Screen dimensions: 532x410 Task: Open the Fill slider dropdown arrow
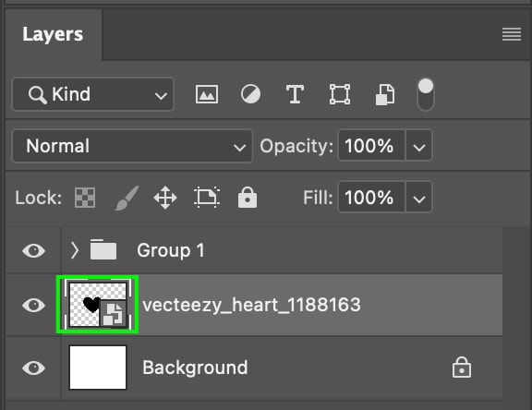click(x=419, y=198)
